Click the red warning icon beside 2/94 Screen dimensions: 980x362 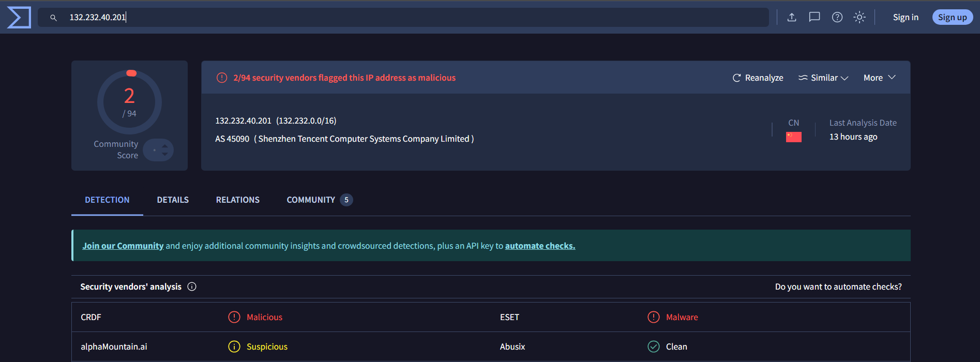click(222, 78)
